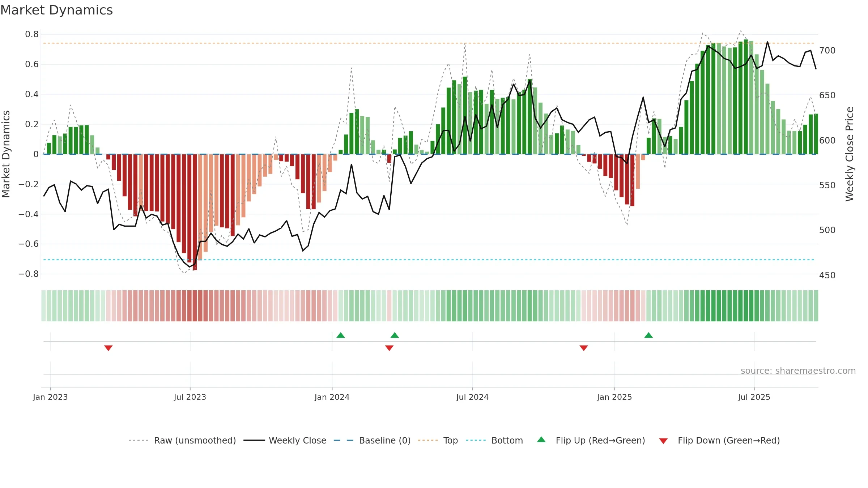Click the 550 right axis tick label
The width and height of the screenshot is (868, 488).
click(827, 185)
